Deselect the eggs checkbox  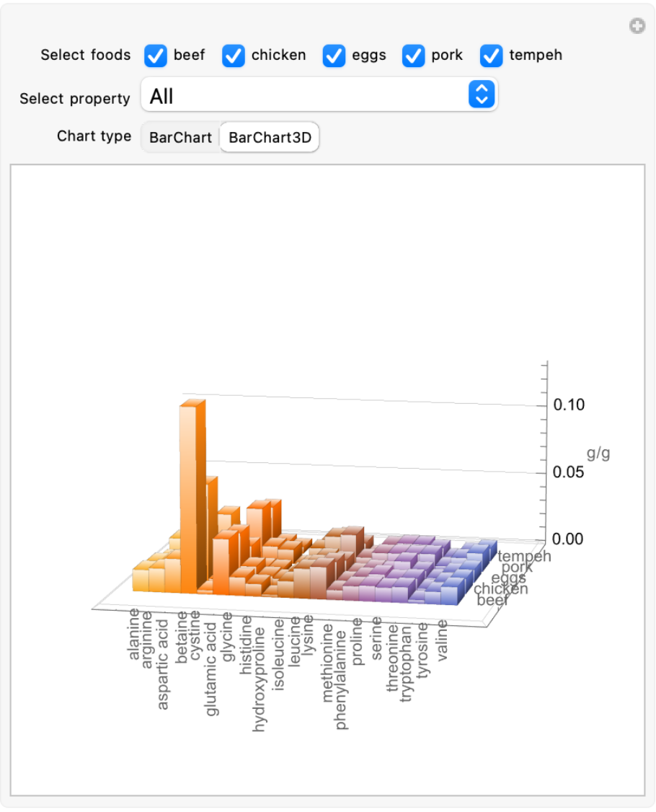[334, 56]
